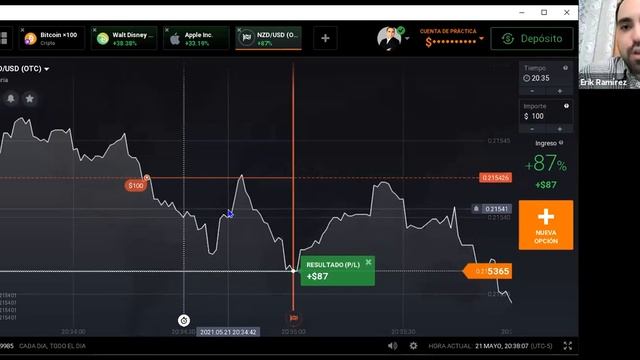The width and height of the screenshot is (640, 360).
Task: Click the Hora Actual clock text
Action: pos(490,346)
